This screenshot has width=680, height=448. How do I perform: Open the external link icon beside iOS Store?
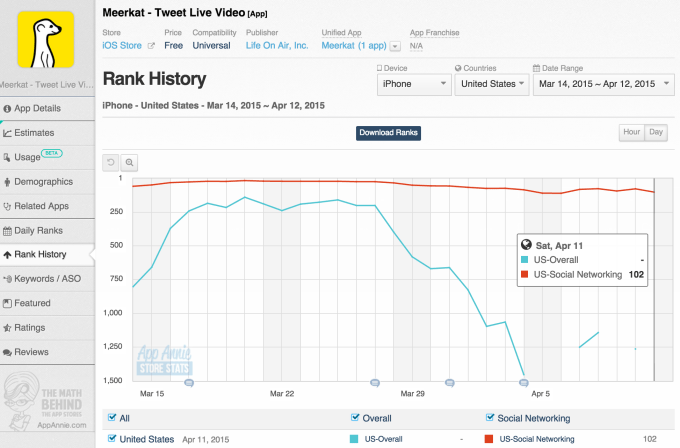coord(152,46)
